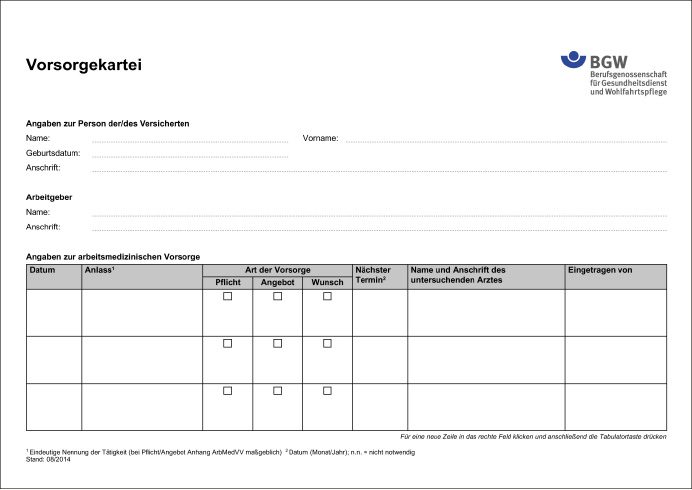This screenshot has width=692, height=490.
Task: Select the Arbeitgeber Anschrift field
Action: pyautogui.click(x=379, y=227)
